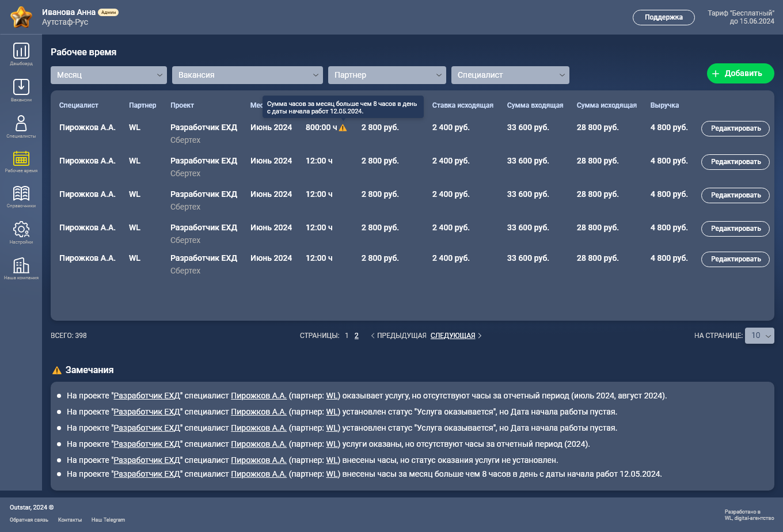The width and height of the screenshot is (783, 532).
Task: Change items per page dropdown
Action: [759, 336]
